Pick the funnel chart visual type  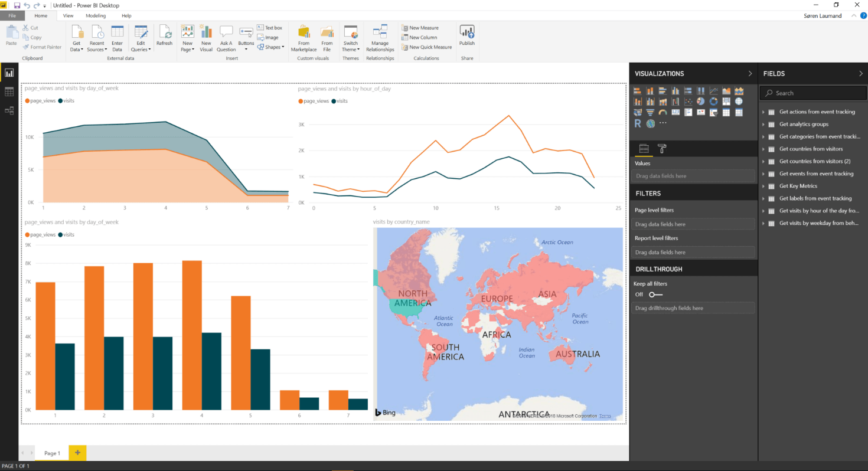650,112
